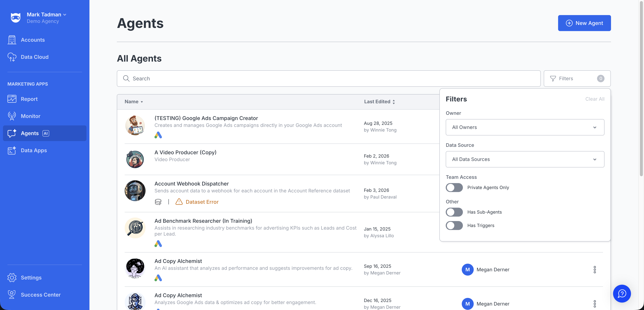Focus the agents Search field
Screen dimensions: 644x310
(328, 79)
